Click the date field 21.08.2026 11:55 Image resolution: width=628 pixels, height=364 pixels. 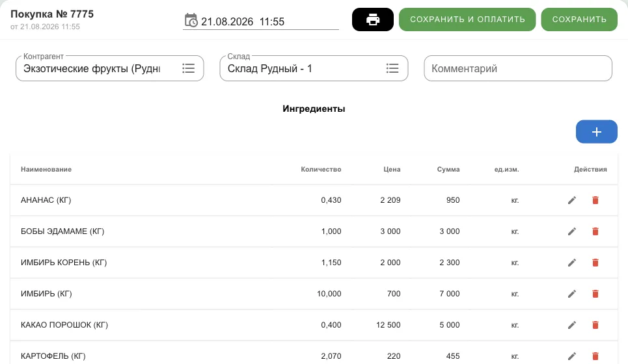[x=261, y=21]
